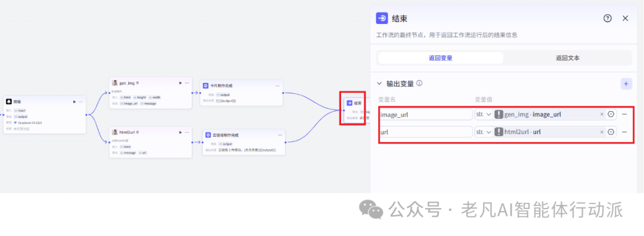The image size is (644, 236).
Task: Show info tooltip beside 输出变量
Action: pos(419,83)
